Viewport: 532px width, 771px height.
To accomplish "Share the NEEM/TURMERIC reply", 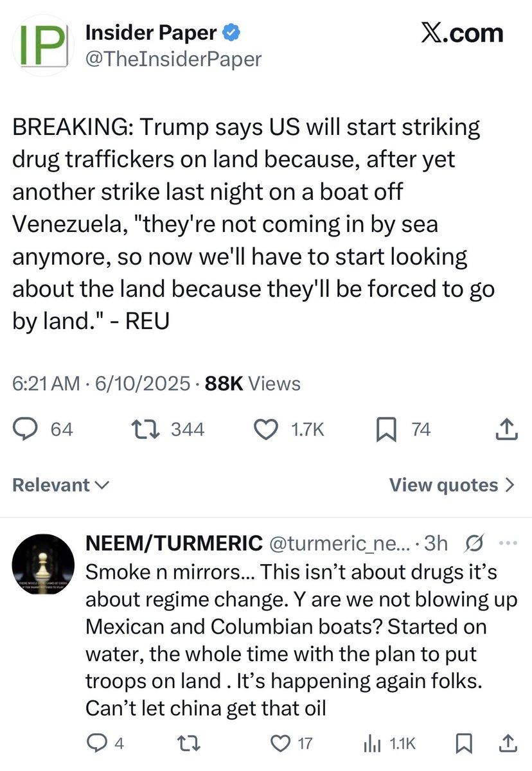I will 506,744.
